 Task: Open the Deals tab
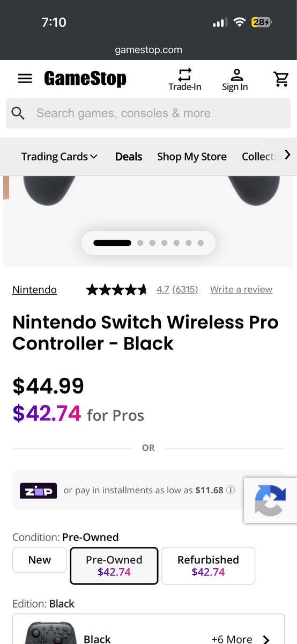(x=129, y=157)
